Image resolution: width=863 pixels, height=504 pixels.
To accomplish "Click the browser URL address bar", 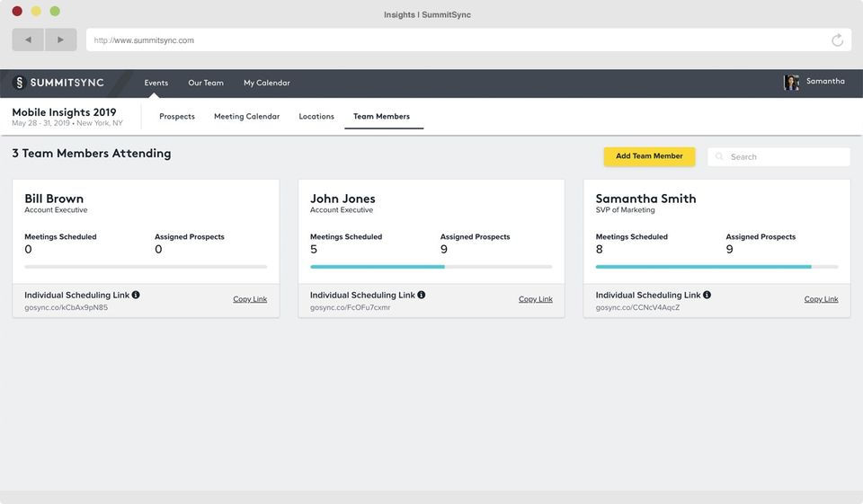I will coord(469,40).
